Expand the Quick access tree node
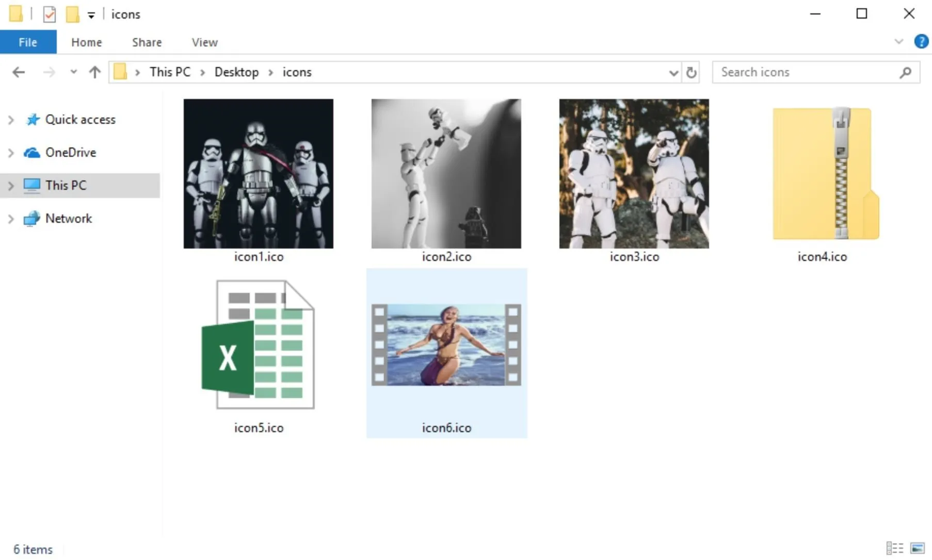This screenshot has width=932, height=560. coord(11,120)
